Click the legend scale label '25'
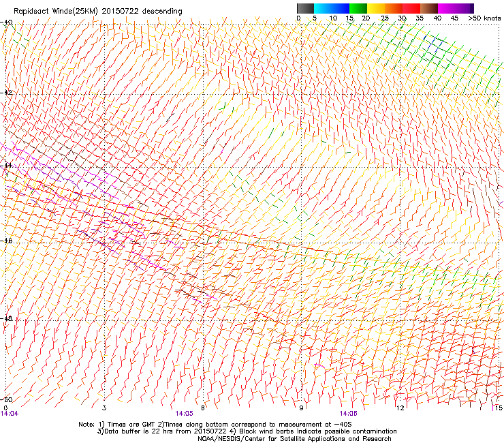This screenshot has height=443, width=504. 385,18
